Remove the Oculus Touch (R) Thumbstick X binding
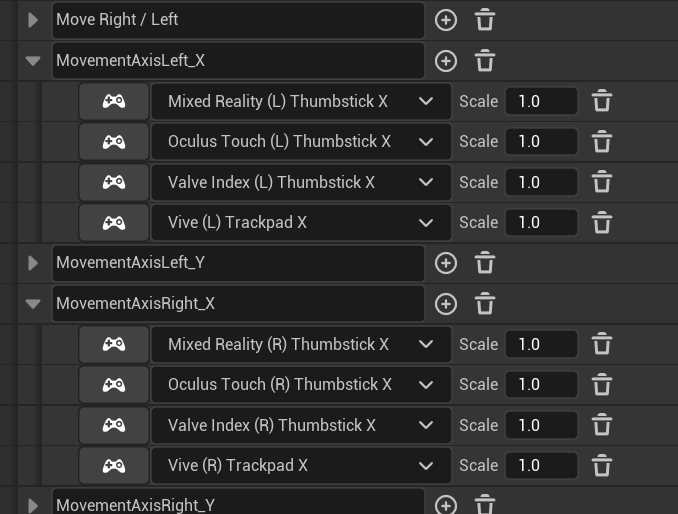The image size is (678, 514). [602, 385]
